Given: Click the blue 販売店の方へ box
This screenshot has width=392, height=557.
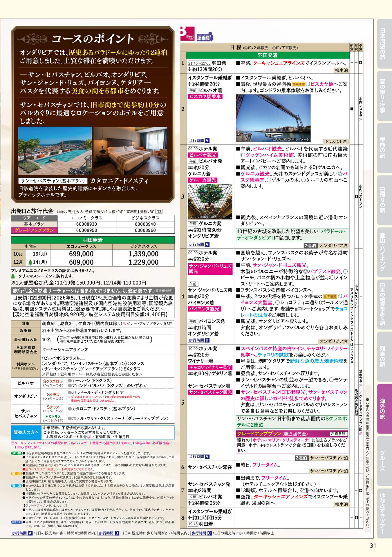Looking at the screenshot, I should tap(26, 432).
